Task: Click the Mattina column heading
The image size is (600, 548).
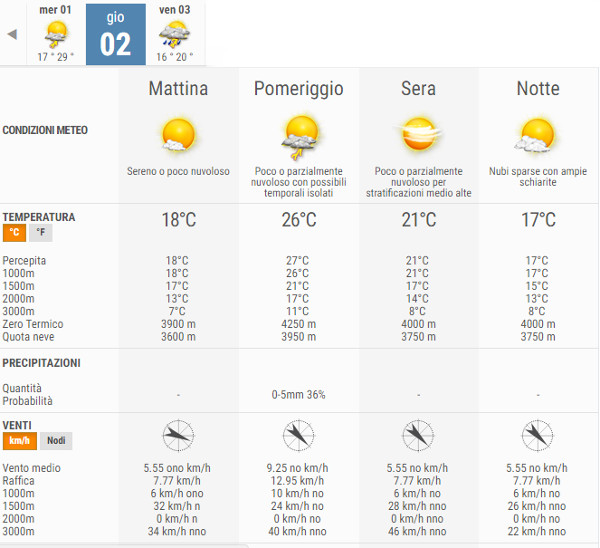Action: click(178, 89)
